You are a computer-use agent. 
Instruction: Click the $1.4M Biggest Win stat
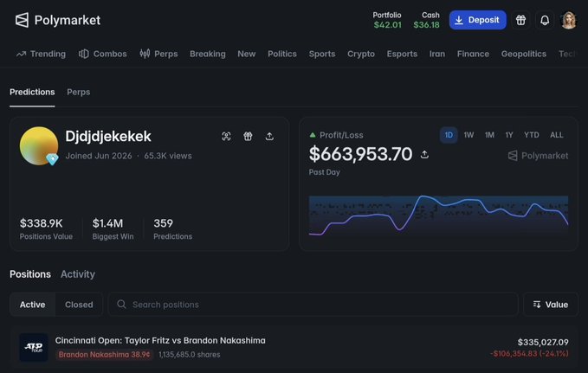click(113, 228)
